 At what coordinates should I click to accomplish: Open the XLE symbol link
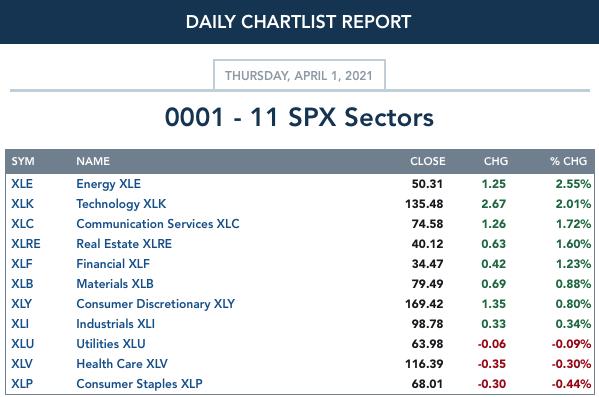[22, 184]
